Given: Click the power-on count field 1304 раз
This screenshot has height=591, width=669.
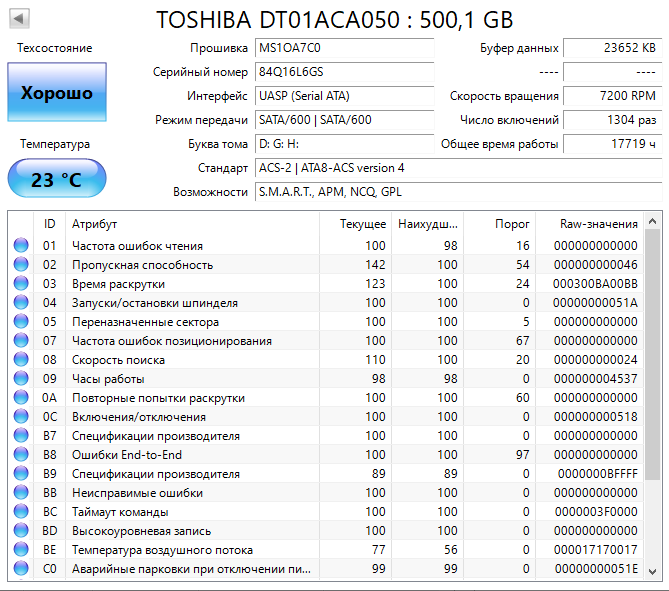Looking at the screenshot, I should tap(613, 119).
